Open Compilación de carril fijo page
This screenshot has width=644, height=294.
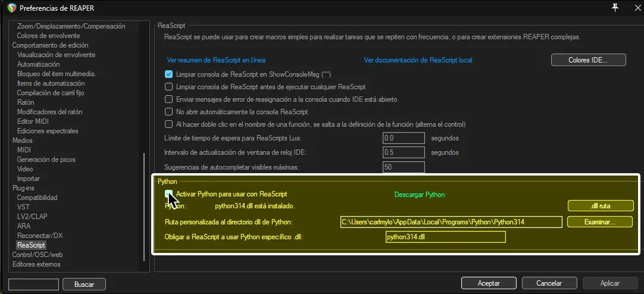pyautogui.click(x=51, y=93)
